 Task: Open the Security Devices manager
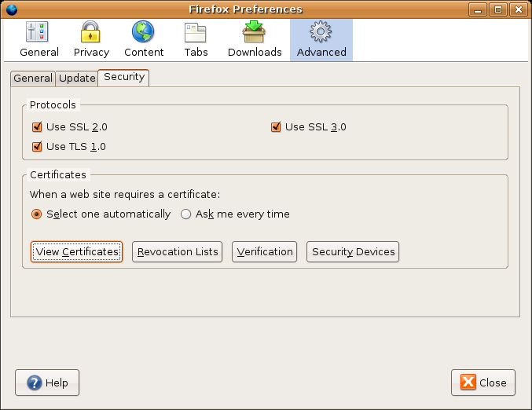click(x=353, y=252)
